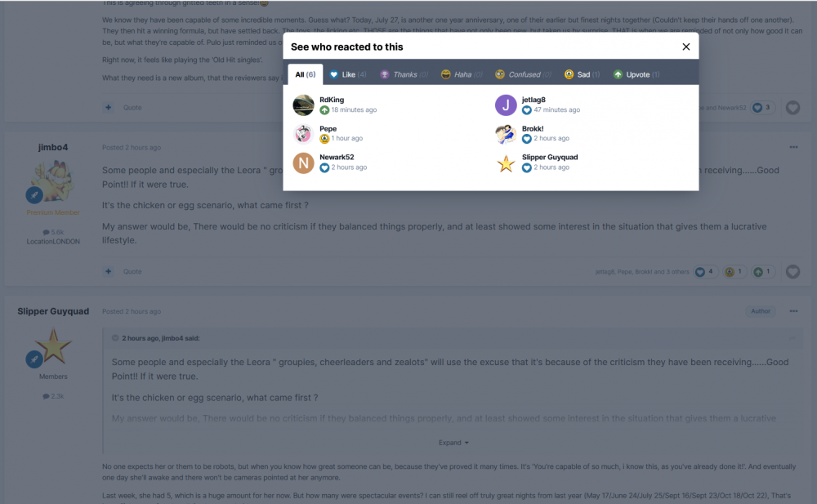Open the Upvote reactions tab
Viewport: 817px width, 504px height.
(636, 74)
